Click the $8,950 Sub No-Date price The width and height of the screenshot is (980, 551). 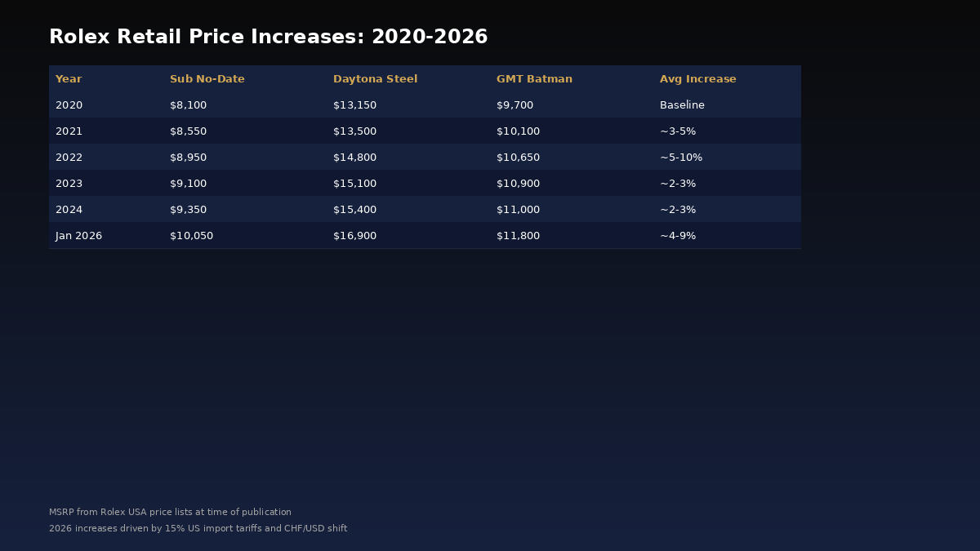tap(188, 158)
